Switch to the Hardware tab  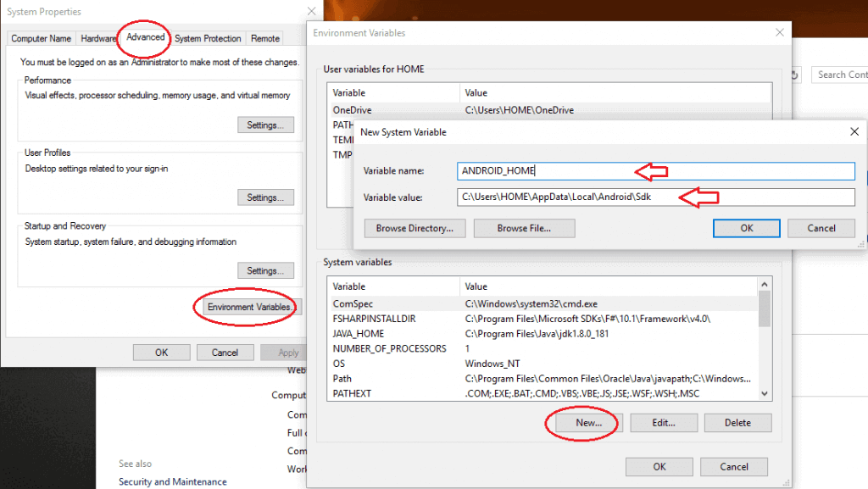97,38
